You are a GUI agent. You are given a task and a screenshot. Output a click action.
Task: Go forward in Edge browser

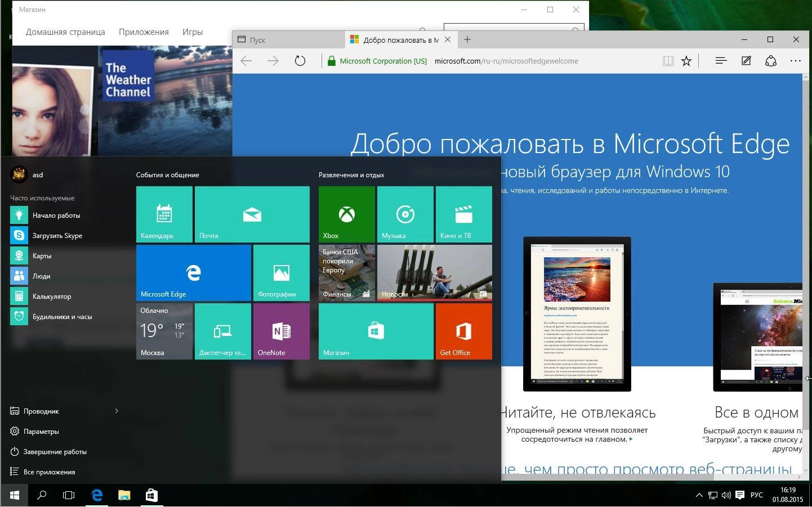tap(273, 61)
